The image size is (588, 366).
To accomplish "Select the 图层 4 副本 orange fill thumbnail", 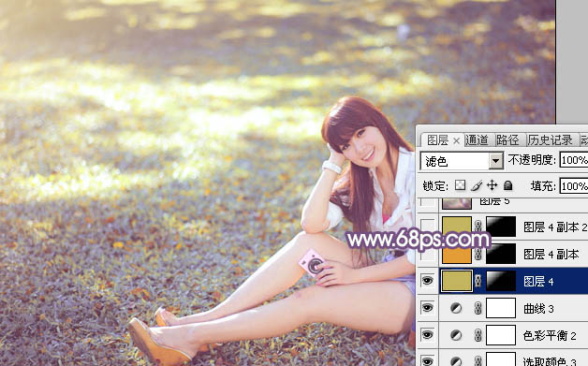I will point(457,255).
